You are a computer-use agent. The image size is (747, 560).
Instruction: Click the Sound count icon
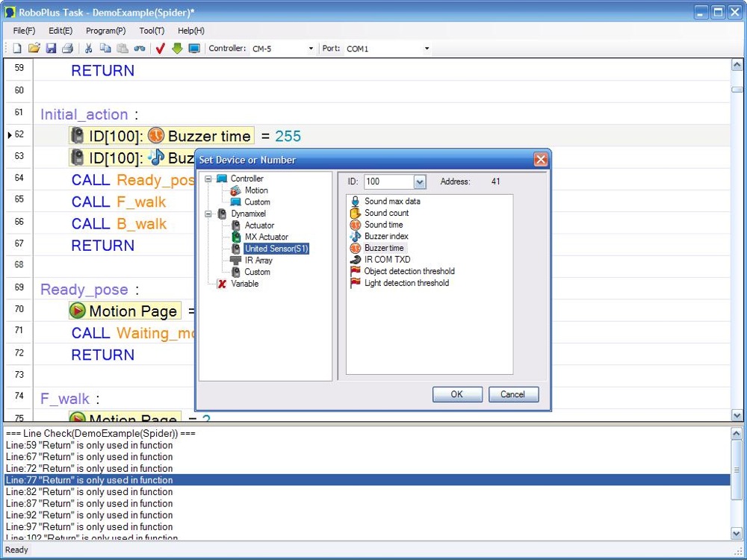tap(355, 213)
